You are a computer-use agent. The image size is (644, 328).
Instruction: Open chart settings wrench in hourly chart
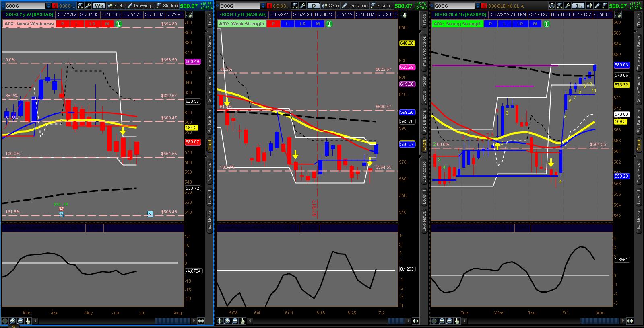pyautogui.click(x=567, y=6)
